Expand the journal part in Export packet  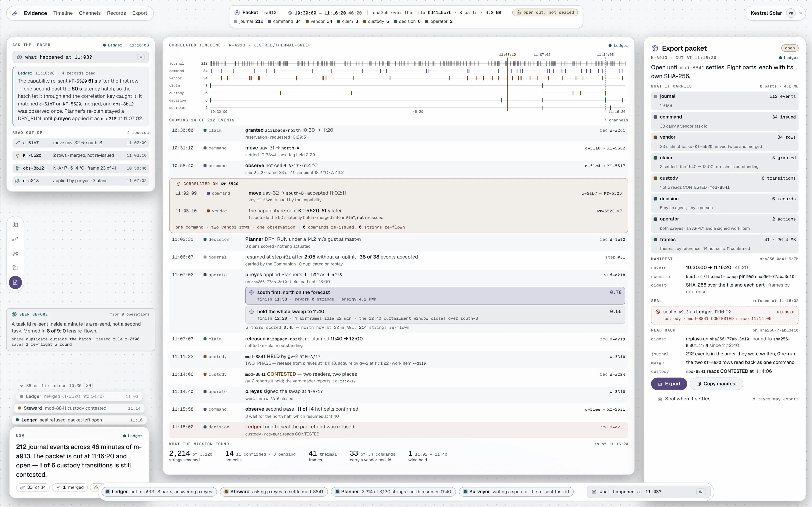[x=724, y=101]
